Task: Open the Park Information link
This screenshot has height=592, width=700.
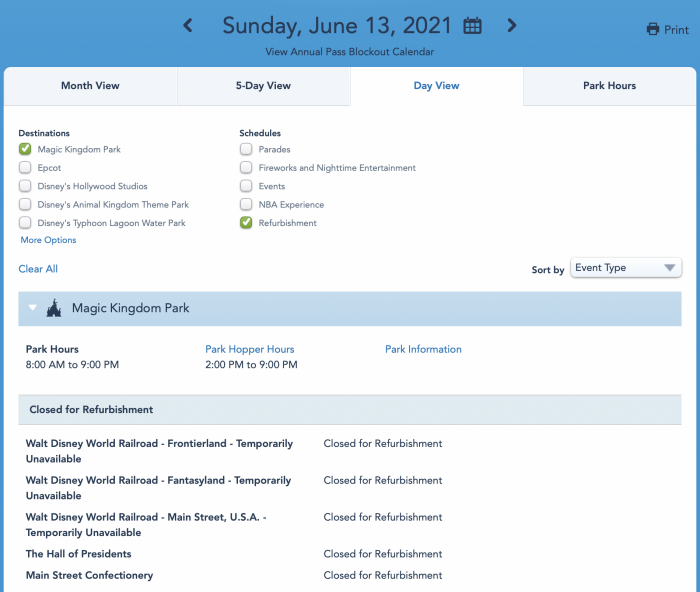Action: (x=423, y=349)
